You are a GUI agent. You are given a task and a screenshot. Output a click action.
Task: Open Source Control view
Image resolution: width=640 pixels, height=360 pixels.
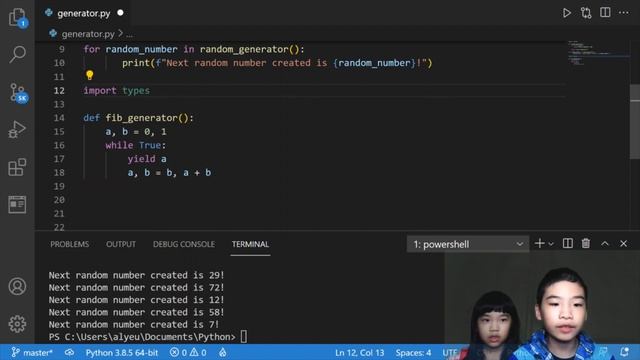coord(18,93)
